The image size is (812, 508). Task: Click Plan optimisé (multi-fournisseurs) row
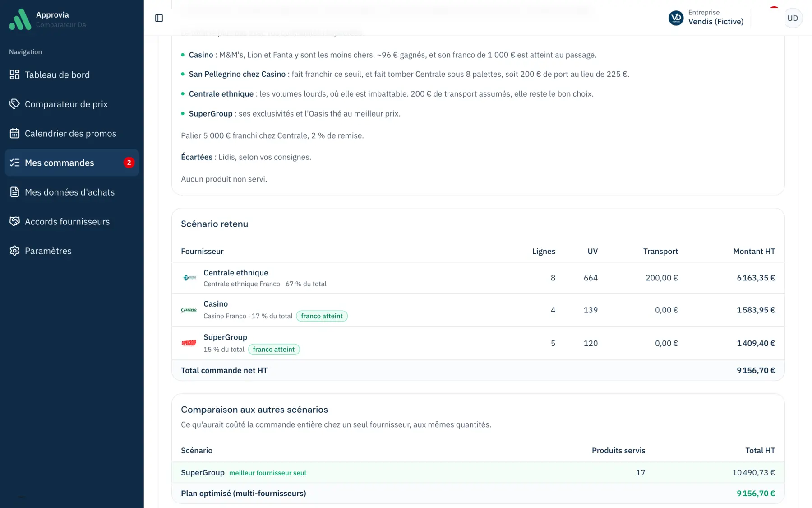click(478, 494)
